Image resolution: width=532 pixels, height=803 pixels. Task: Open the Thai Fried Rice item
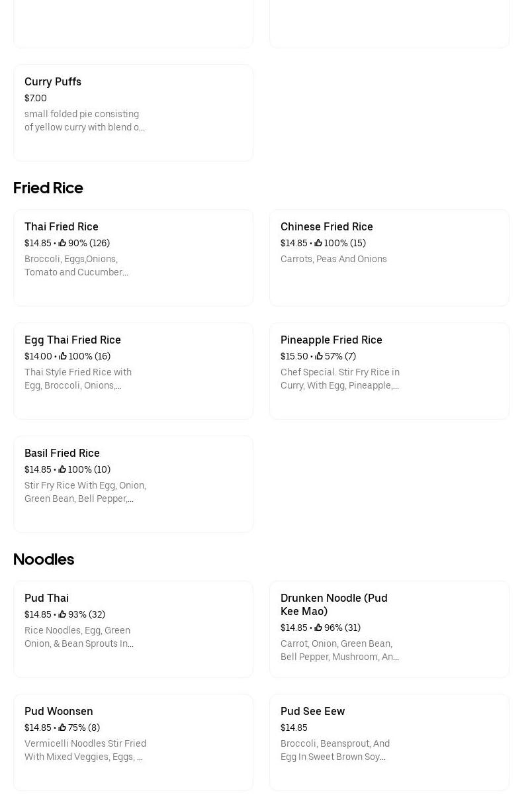(x=62, y=226)
